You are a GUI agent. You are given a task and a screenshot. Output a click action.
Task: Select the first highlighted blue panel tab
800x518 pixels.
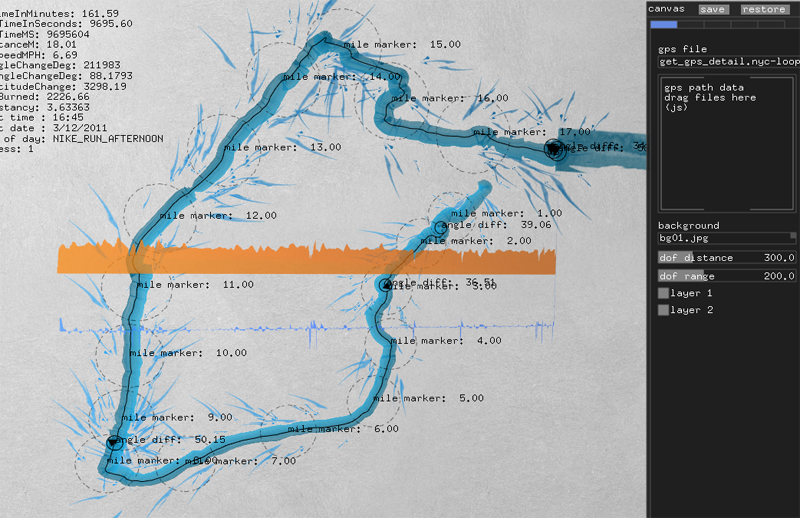[663, 24]
